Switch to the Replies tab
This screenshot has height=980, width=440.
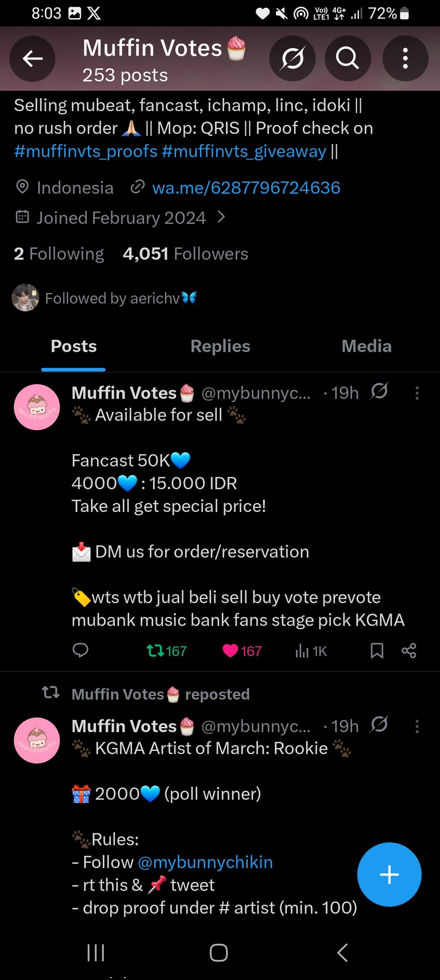pos(220,346)
